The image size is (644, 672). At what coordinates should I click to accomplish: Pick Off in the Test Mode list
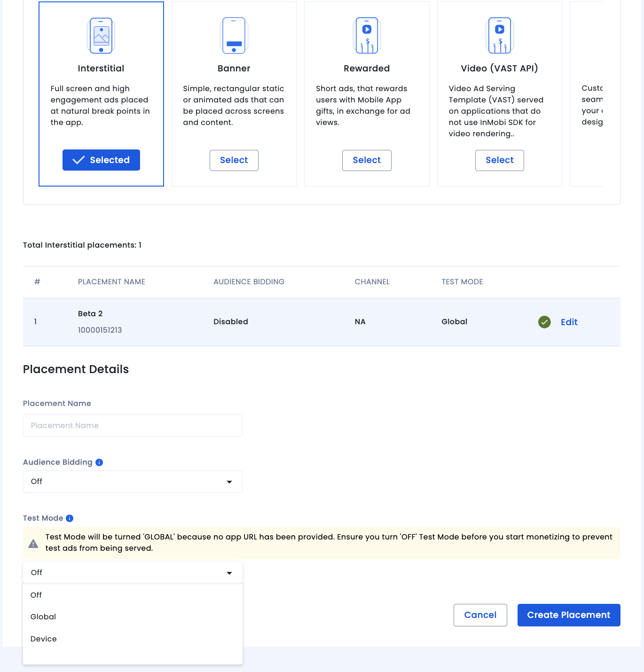click(x=36, y=595)
